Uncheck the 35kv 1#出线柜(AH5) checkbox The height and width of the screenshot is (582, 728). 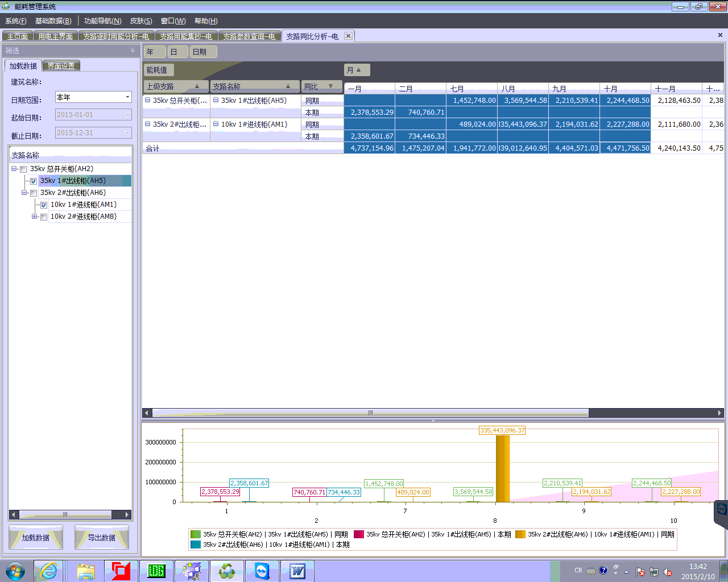34,181
